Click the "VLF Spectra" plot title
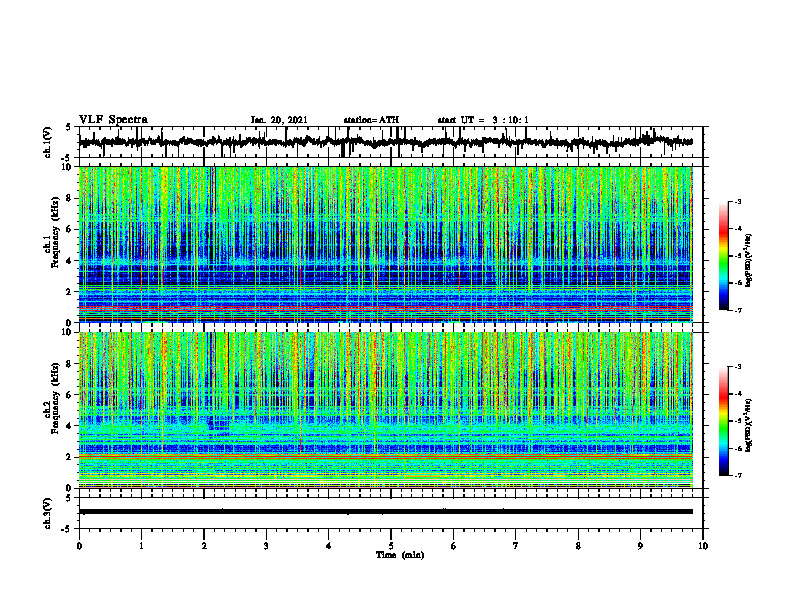 pyautogui.click(x=113, y=120)
